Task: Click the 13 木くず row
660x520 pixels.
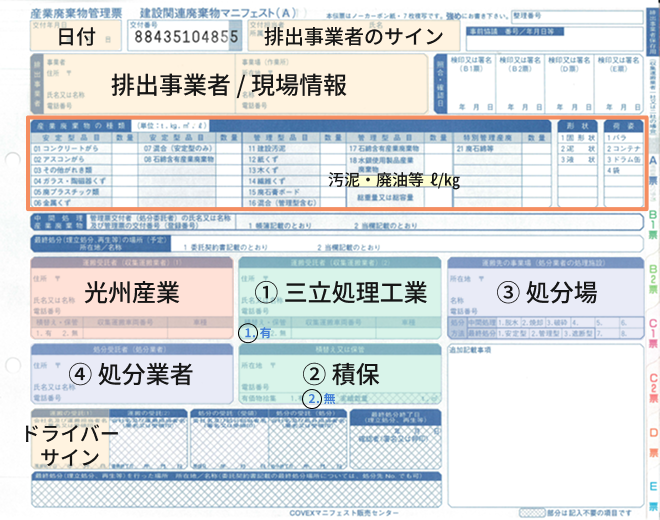Action: (x=282, y=170)
